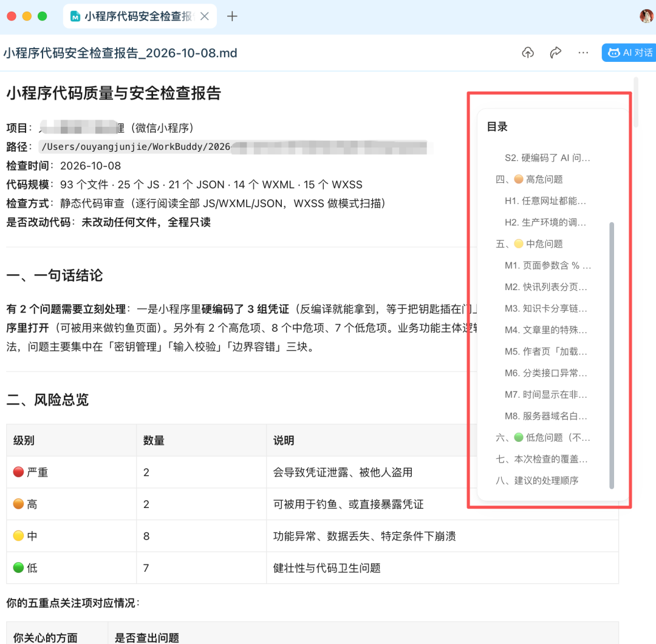
Task: Click the 目录 panel scrollbar thumb
Action: coord(612,356)
